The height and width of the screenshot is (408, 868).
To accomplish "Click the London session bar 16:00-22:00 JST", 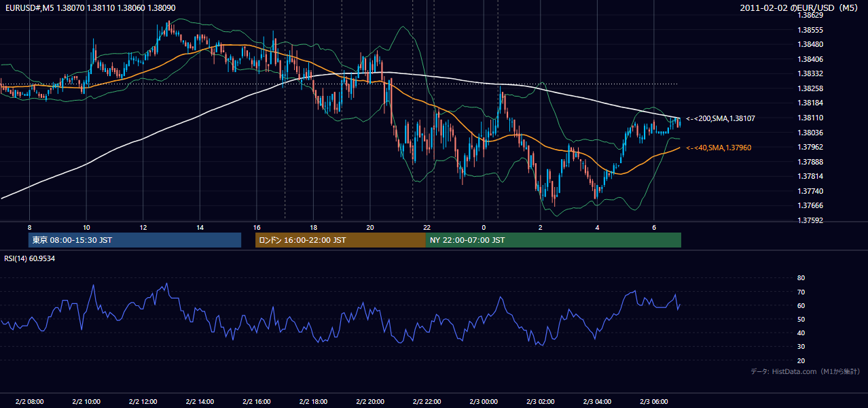I will pos(340,240).
